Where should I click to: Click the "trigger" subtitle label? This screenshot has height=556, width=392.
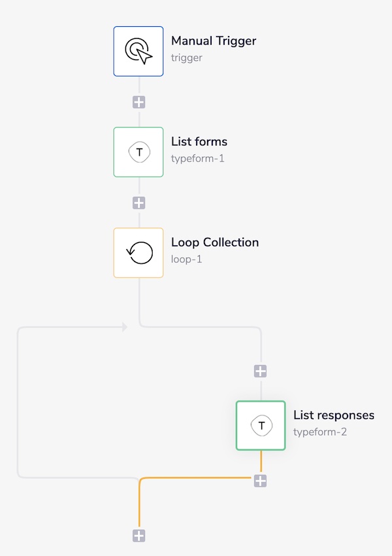point(187,58)
